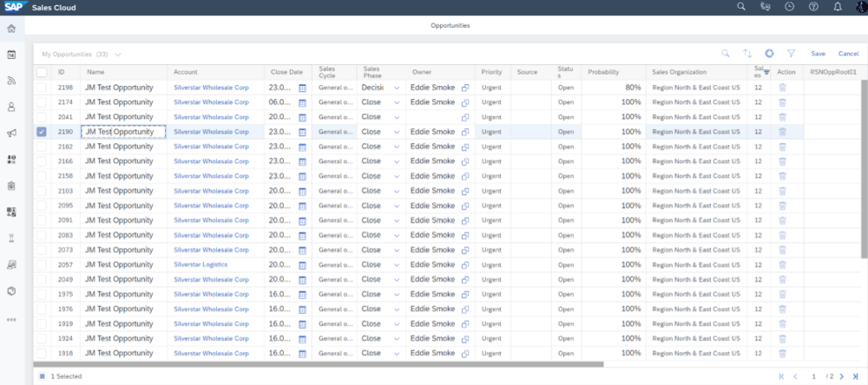Open Sales Phase dropdown for opportunity 2095
868x385 pixels.
[397, 206]
